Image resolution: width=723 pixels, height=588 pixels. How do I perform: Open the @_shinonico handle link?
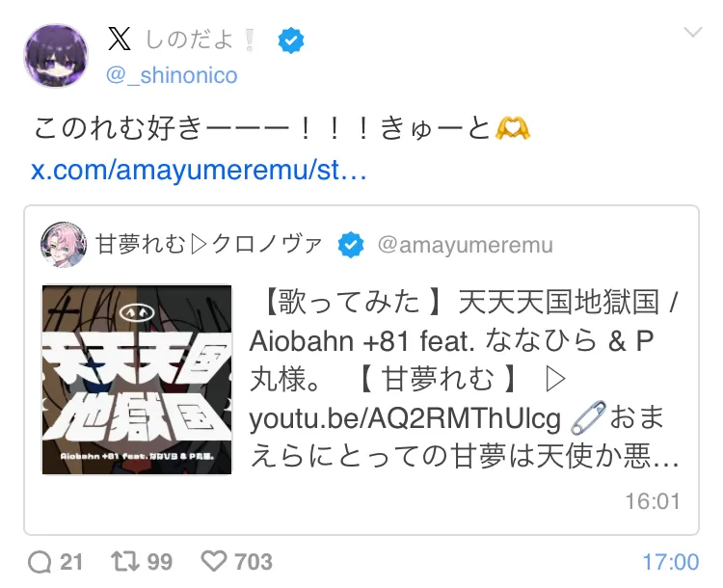pyautogui.click(x=172, y=75)
